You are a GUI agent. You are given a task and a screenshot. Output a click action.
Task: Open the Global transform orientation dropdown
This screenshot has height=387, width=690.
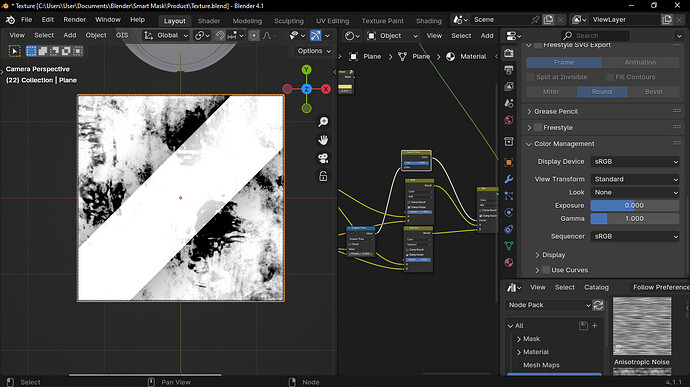pos(166,36)
